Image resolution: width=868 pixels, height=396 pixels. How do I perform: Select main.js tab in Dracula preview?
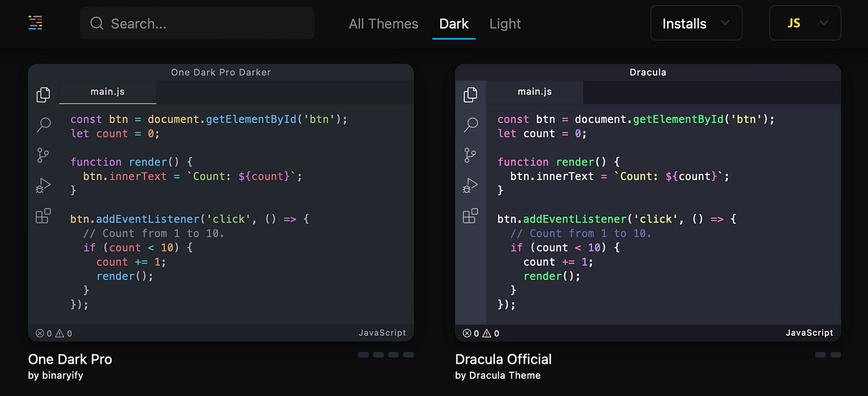point(534,92)
